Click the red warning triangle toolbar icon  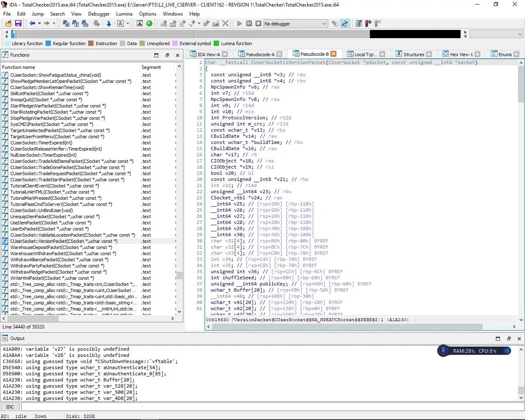[x=140, y=23]
